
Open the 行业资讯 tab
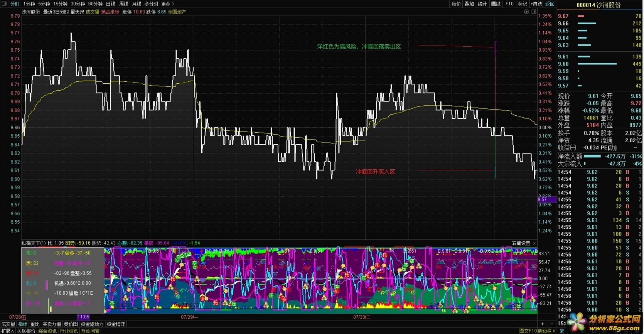(69, 331)
